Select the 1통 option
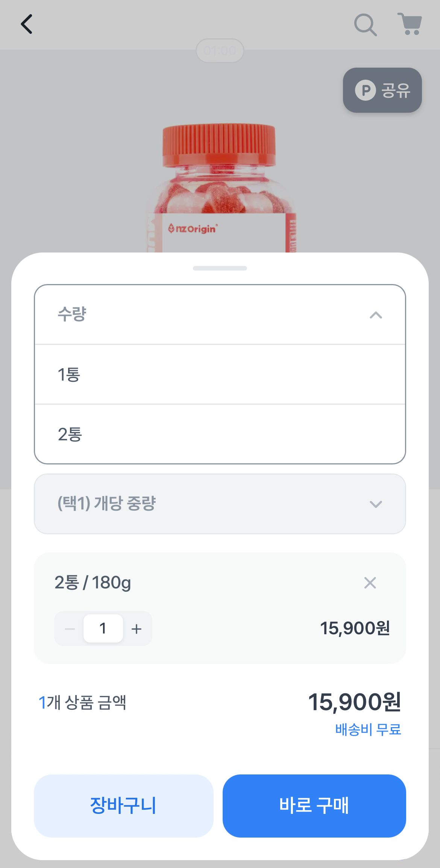 pyautogui.click(x=220, y=375)
